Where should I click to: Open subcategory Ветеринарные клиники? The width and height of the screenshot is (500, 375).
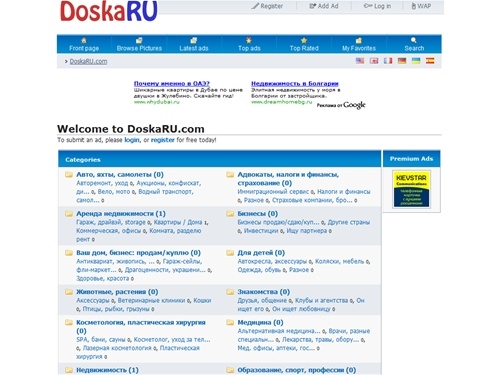click(151, 300)
